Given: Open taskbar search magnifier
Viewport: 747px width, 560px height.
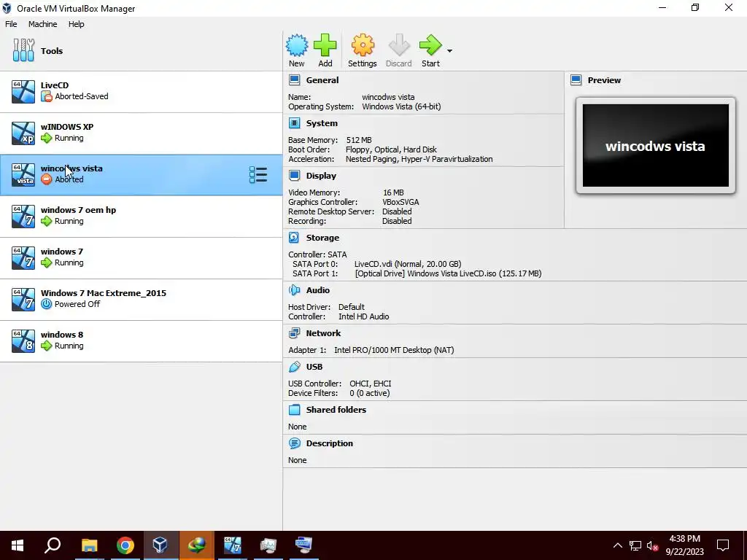Looking at the screenshot, I should pyautogui.click(x=53, y=545).
